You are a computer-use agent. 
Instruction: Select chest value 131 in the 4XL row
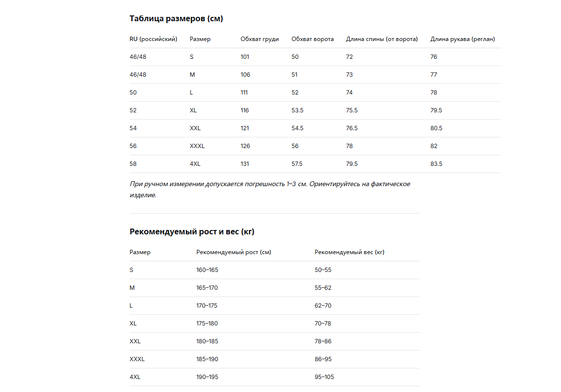[x=245, y=164]
